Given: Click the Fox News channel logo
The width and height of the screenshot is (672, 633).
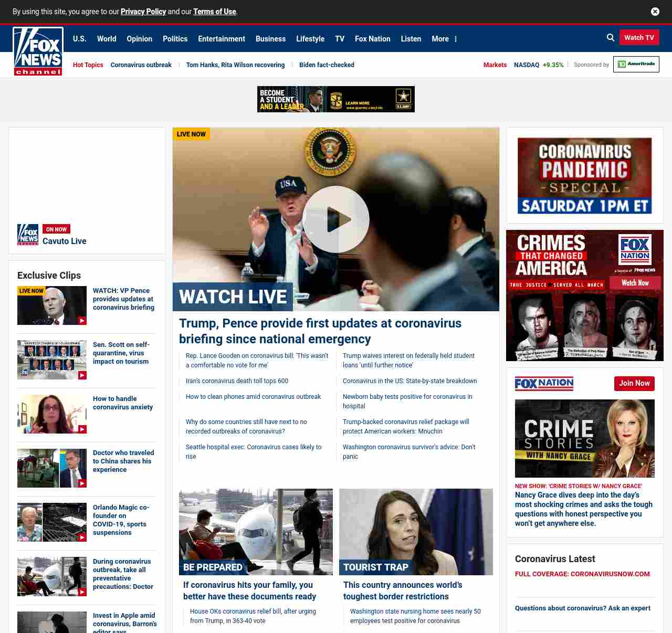Looking at the screenshot, I should [x=38, y=51].
